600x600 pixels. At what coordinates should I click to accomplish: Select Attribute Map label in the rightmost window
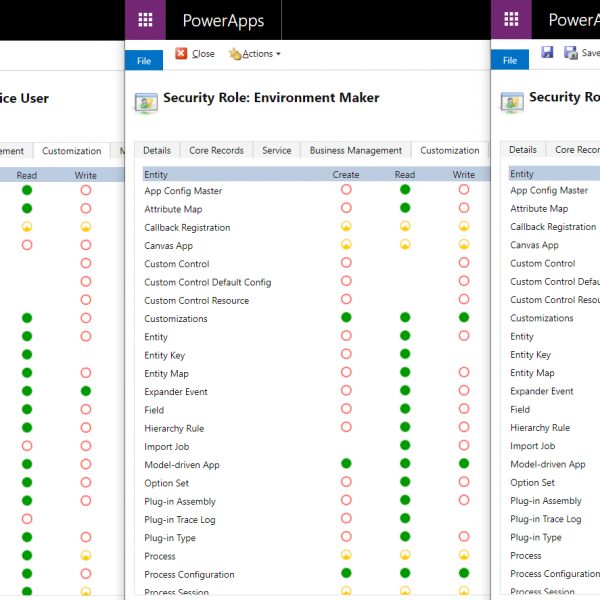[539, 209]
